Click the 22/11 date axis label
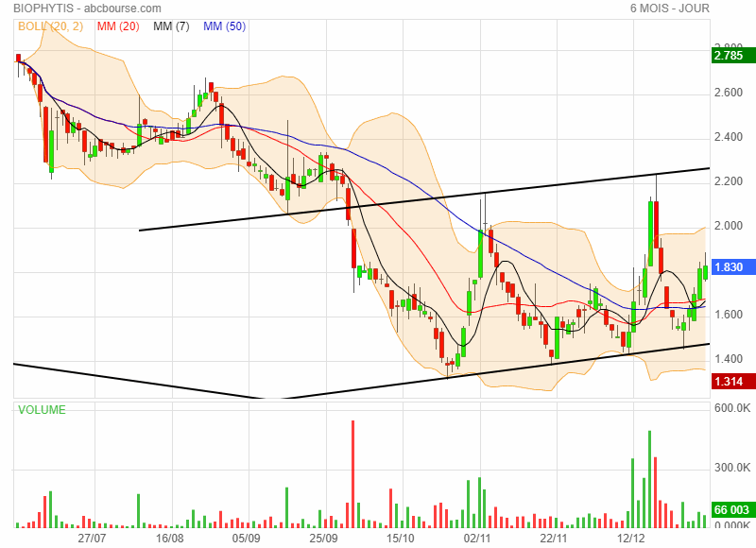756x548 pixels. tap(554, 538)
